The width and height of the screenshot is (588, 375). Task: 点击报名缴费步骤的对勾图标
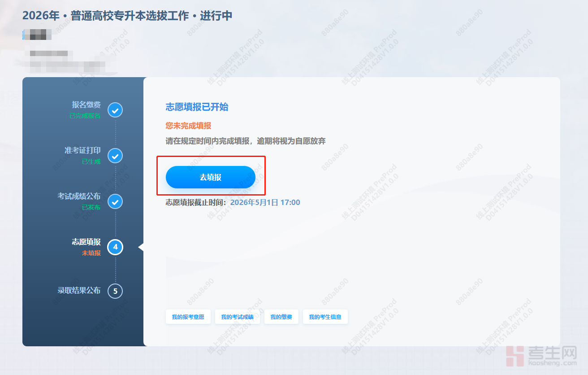115,110
